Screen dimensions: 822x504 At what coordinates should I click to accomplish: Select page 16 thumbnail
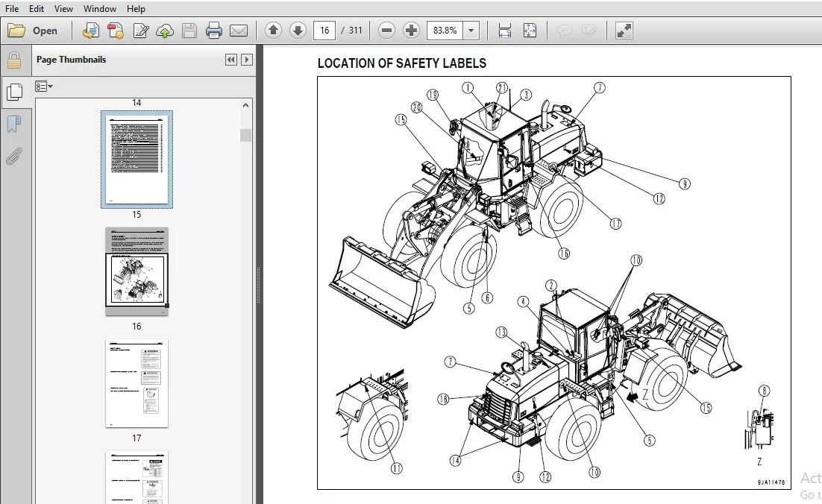point(137,271)
